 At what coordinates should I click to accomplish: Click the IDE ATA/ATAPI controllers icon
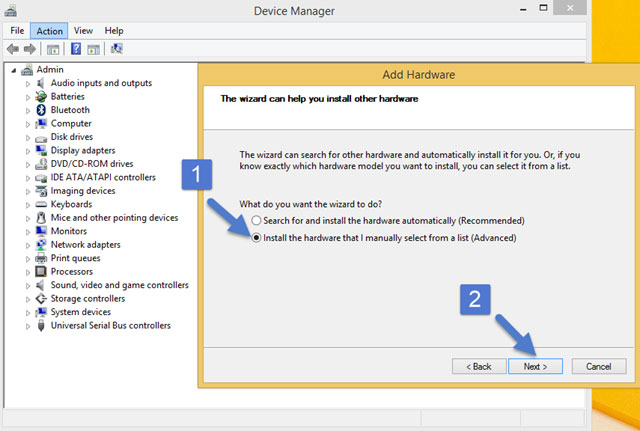pyautogui.click(x=41, y=178)
